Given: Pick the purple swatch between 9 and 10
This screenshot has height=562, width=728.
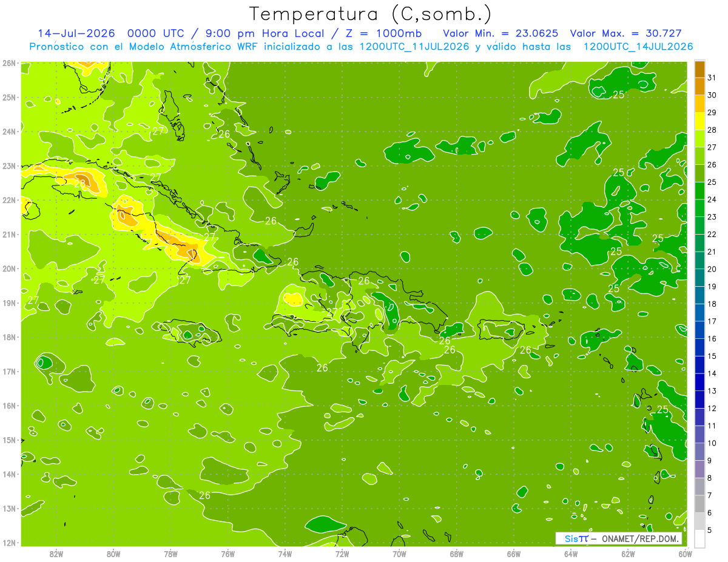Looking at the screenshot, I should click(699, 452).
